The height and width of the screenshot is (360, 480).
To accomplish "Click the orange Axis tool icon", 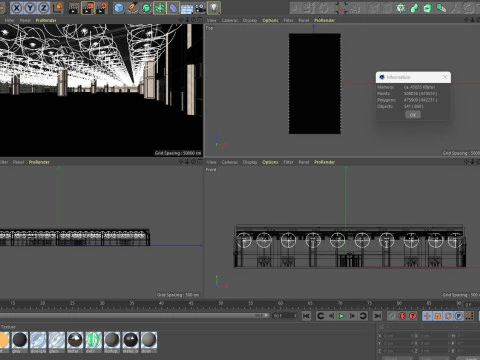I will [341, 8].
